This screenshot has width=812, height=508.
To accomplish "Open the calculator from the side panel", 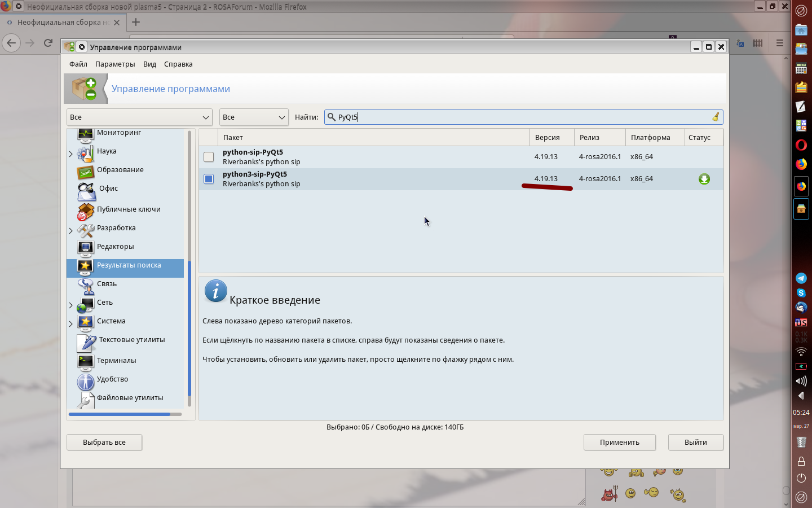I will point(801,68).
